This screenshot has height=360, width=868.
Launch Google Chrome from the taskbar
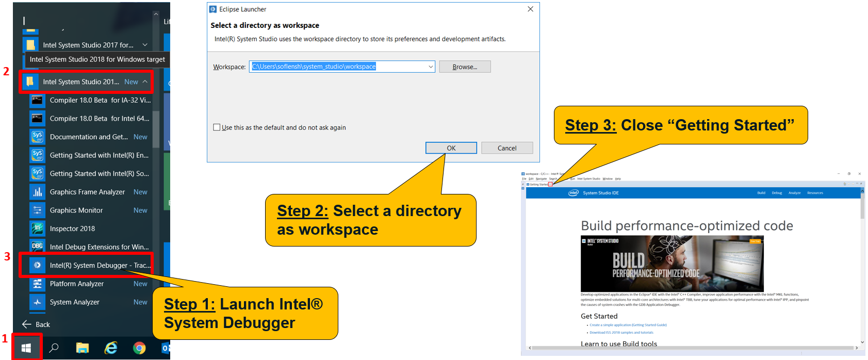[139, 348]
